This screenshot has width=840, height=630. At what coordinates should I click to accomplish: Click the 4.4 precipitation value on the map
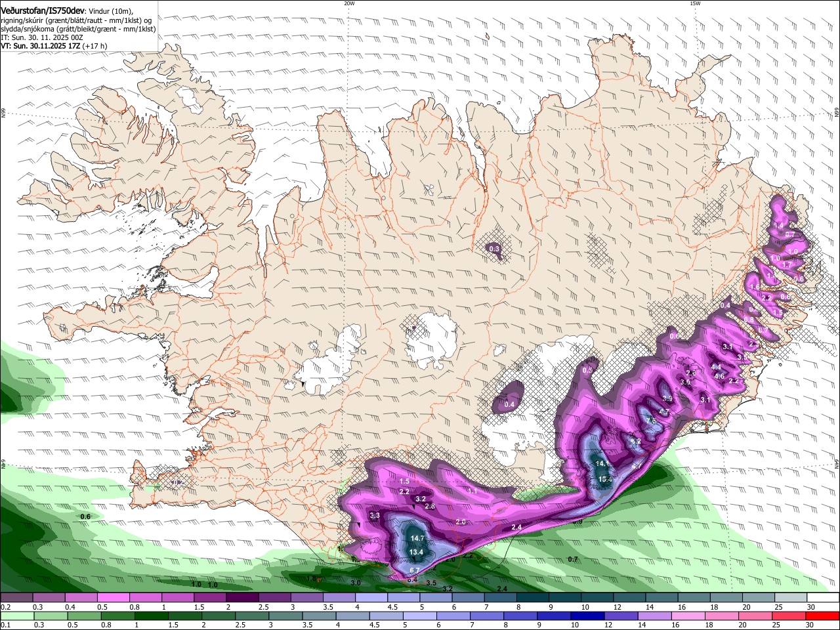pyautogui.click(x=717, y=367)
